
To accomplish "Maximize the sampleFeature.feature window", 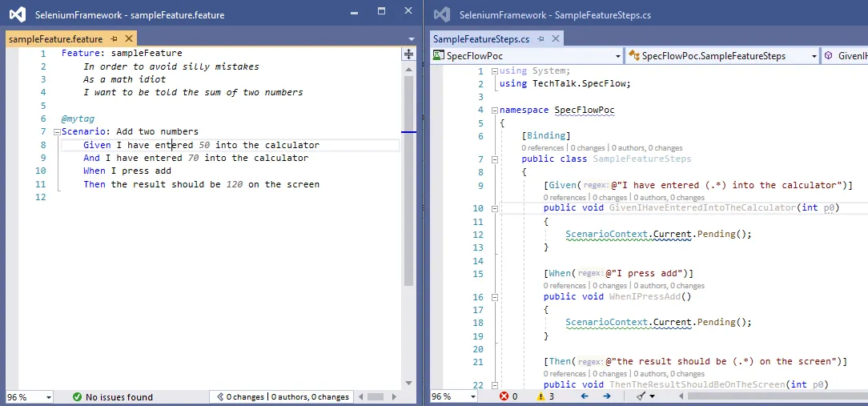I will pyautogui.click(x=381, y=11).
